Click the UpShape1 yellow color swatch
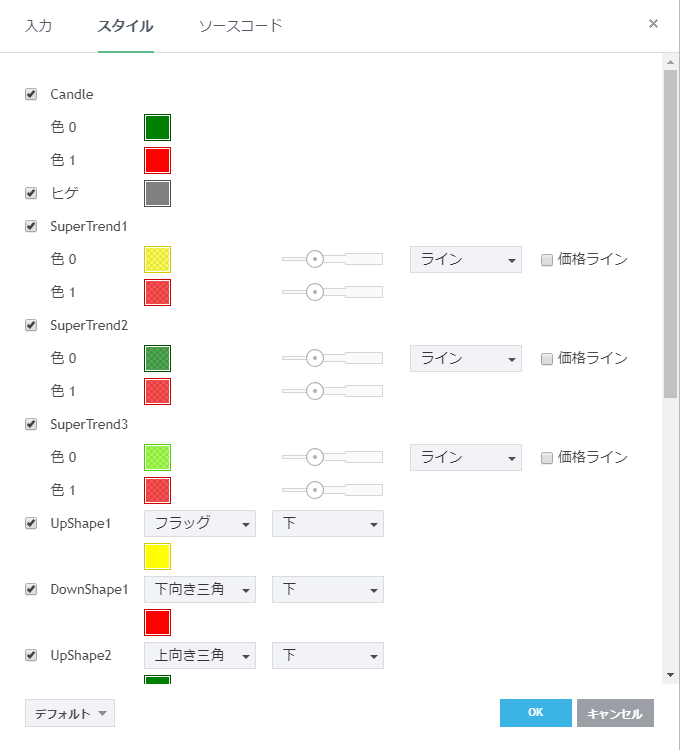 157,556
